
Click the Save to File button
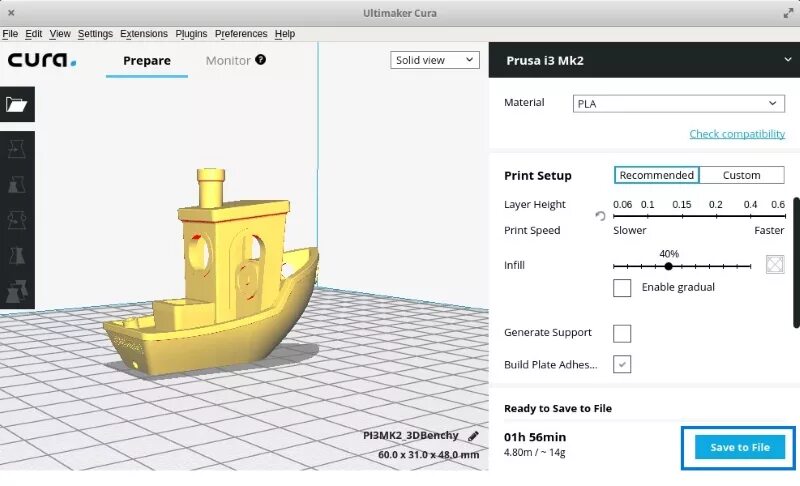coord(740,447)
